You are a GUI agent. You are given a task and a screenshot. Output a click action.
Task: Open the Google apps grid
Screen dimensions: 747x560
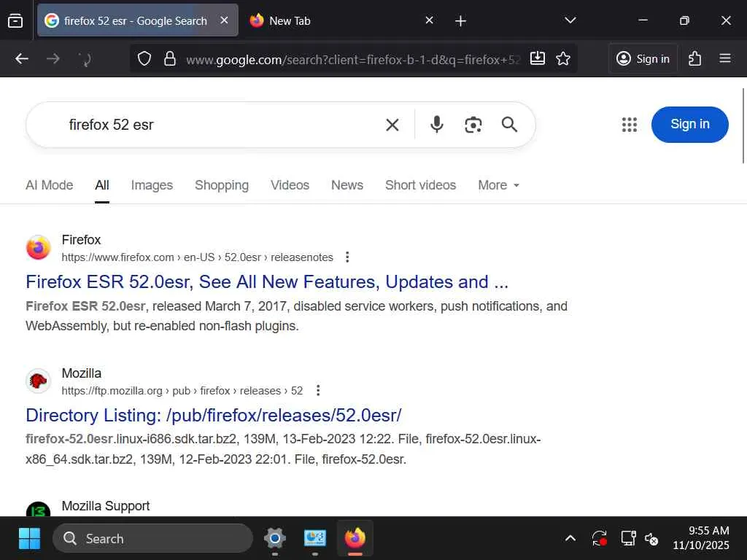(x=630, y=124)
